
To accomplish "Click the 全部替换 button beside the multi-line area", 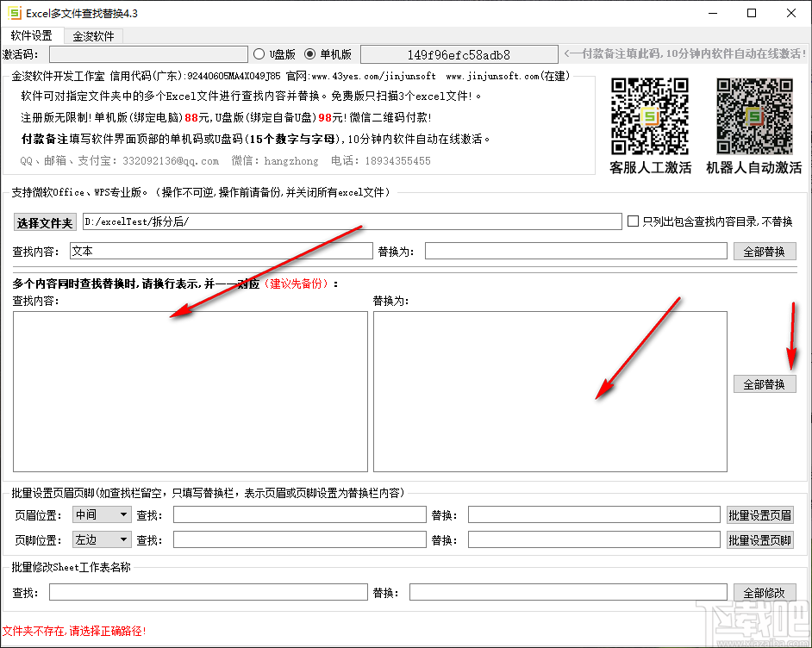I will 764,384.
